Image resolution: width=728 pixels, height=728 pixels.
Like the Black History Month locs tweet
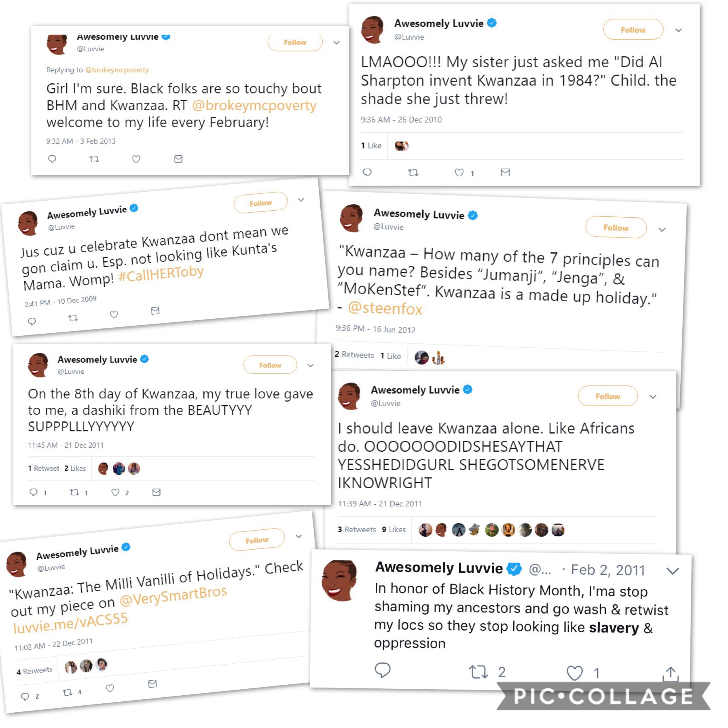pos(574,673)
